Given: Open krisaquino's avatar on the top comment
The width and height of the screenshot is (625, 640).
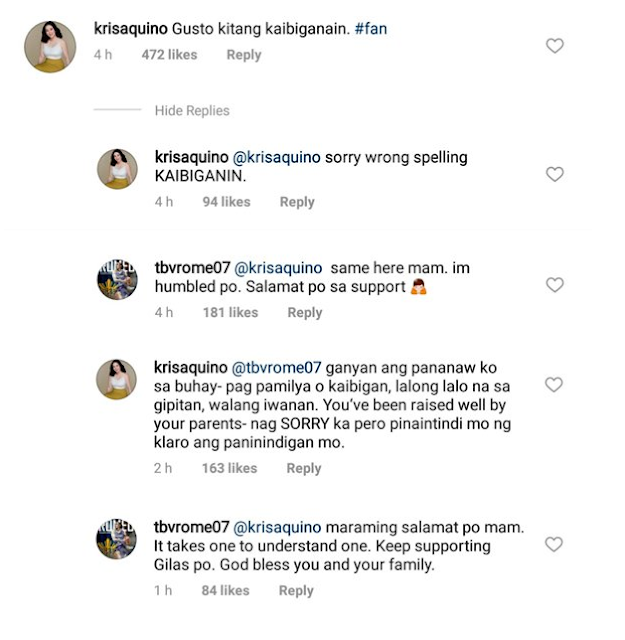Looking at the screenshot, I should [50, 47].
